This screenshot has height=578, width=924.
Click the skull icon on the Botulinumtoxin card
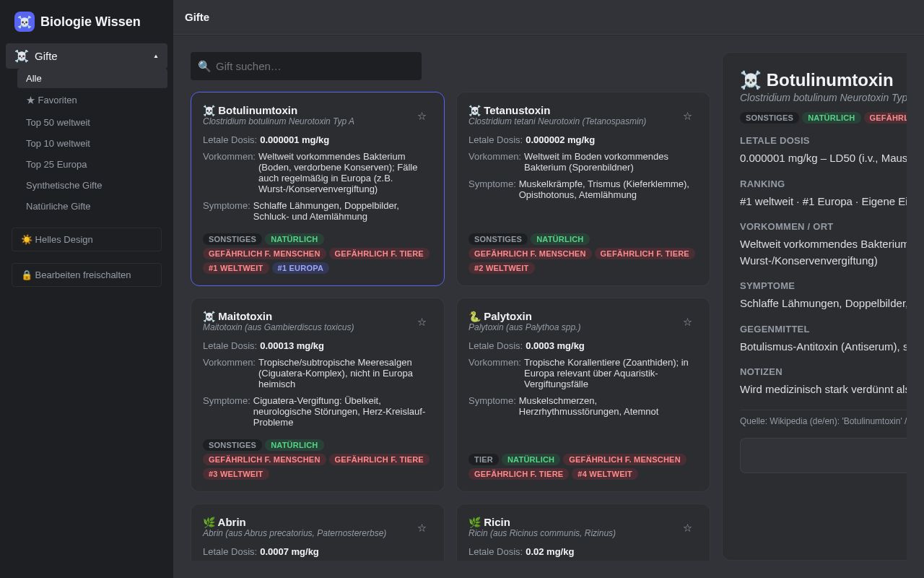[209, 111]
